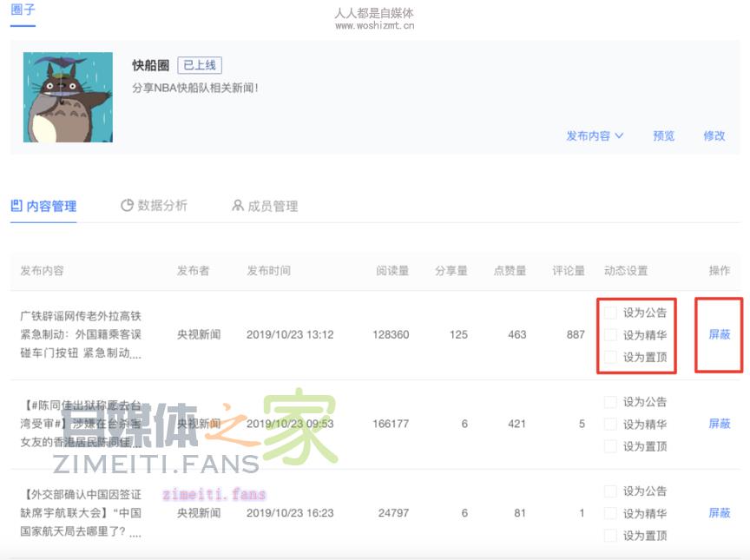Image resolution: width=750 pixels, height=560 pixels.
Task: Check 设为精华 for the 广铁辟谣 post
Action: 611,335
